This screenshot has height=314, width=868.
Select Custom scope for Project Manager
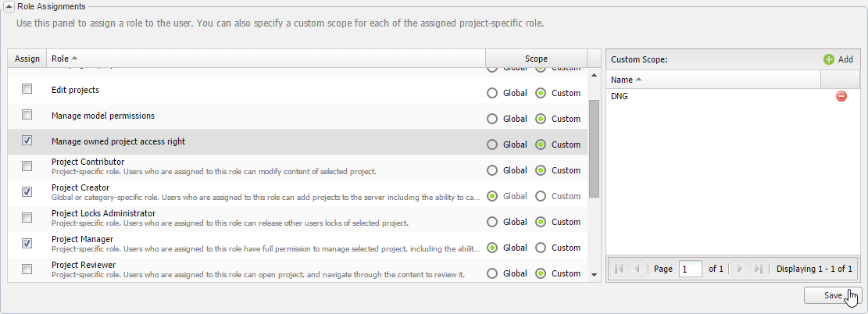(541, 248)
